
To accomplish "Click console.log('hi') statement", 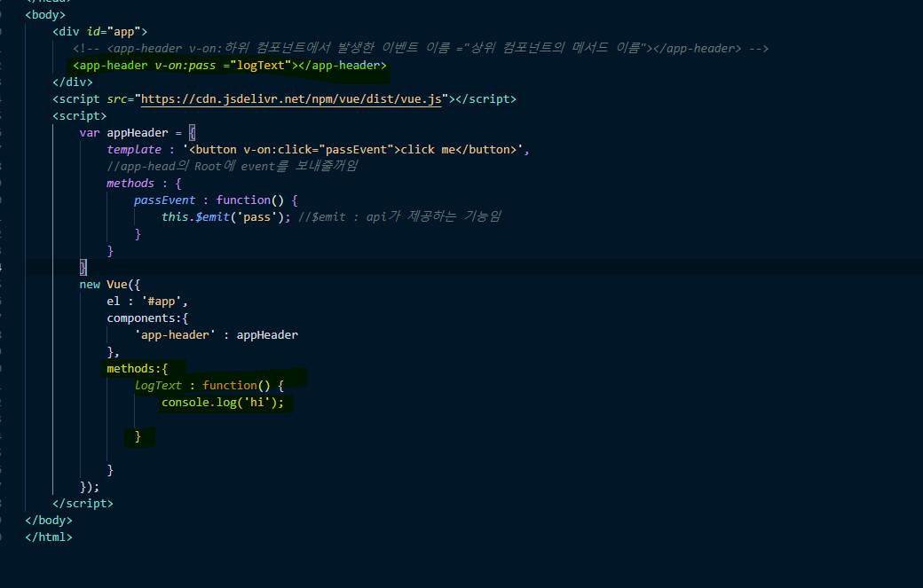I will (223, 402).
